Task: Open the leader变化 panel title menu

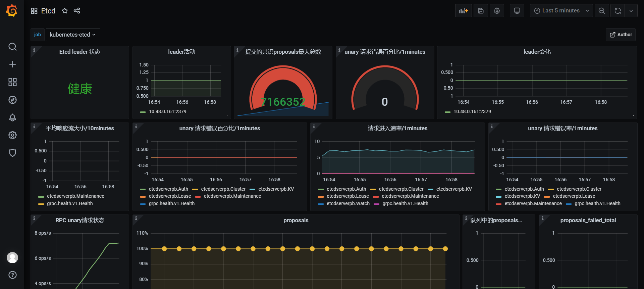Action: click(537, 52)
